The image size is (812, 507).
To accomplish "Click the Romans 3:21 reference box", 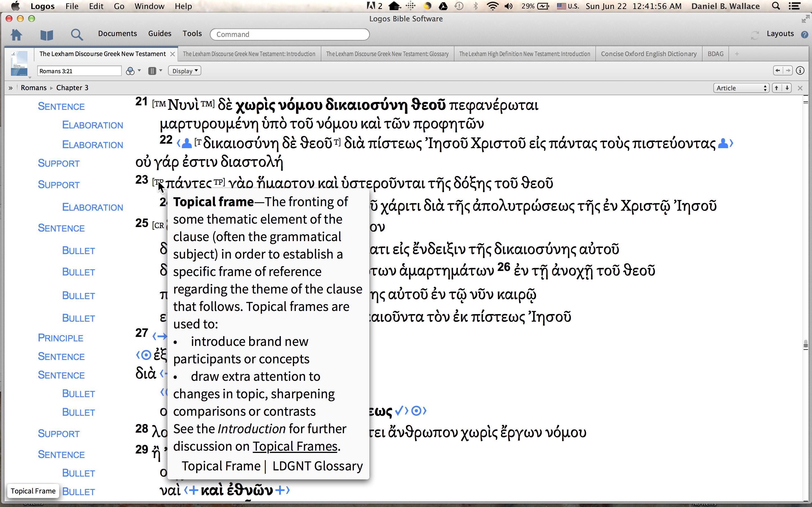I will [79, 71].
